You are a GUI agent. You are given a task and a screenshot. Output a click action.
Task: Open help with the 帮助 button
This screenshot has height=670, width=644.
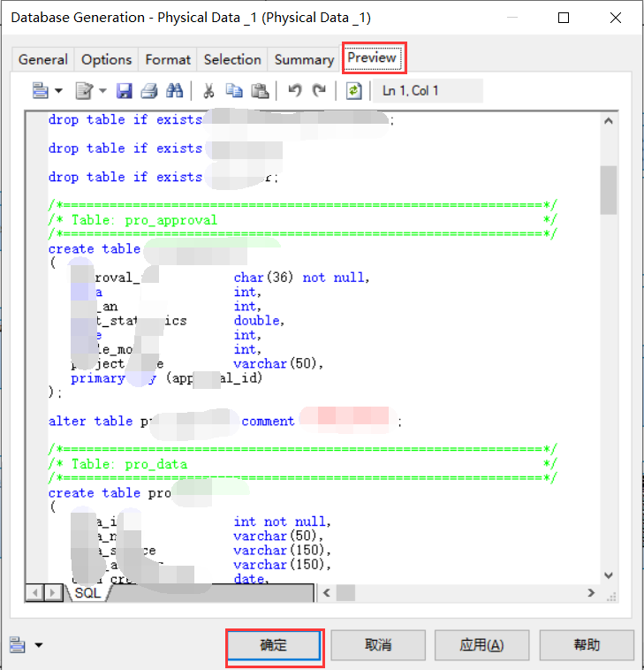[587, 645]
